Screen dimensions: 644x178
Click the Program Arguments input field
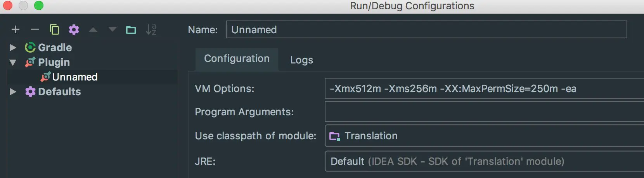483,112
